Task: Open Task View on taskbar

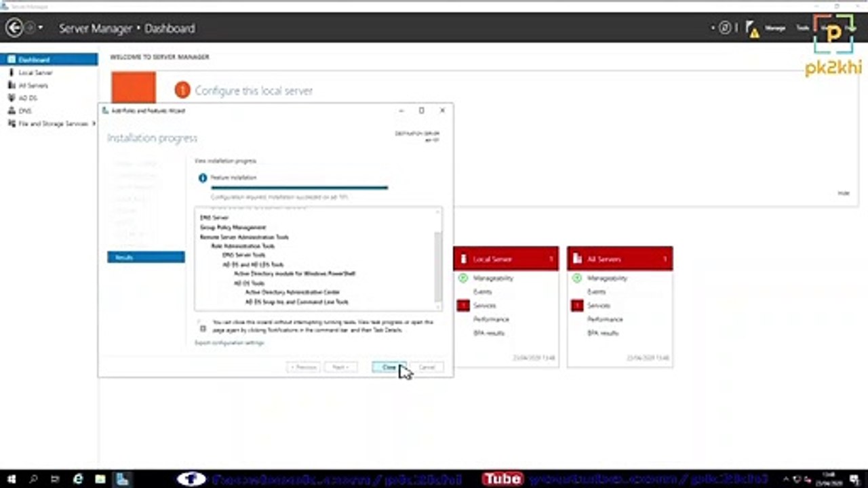Action: click(x=55, y=479)
